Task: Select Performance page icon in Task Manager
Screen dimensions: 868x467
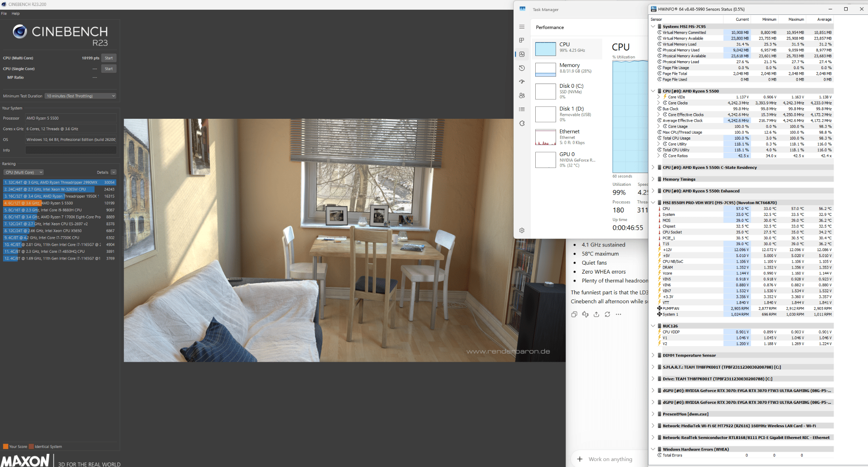Action: [x=522, y=54]
